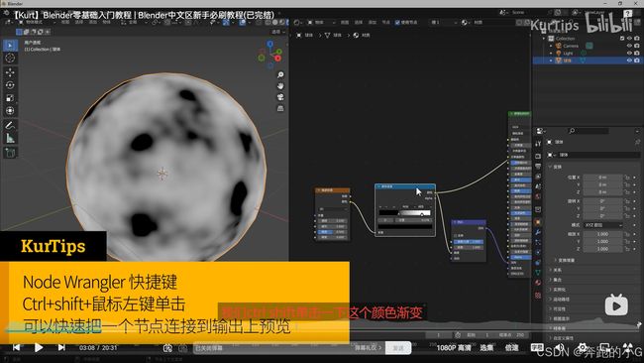Open the Output properties tab icon
The image size is (644, 363).
[x=538, y=166]
